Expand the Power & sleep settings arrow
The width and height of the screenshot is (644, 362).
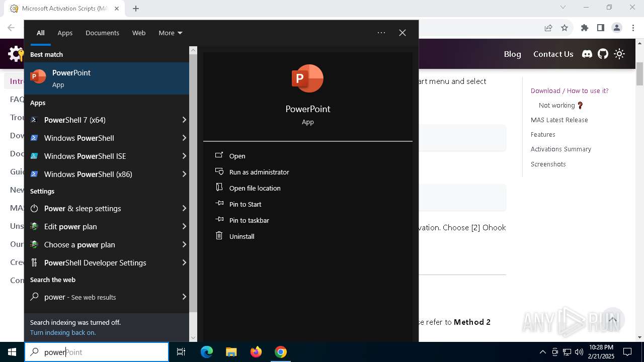point(184,208)
